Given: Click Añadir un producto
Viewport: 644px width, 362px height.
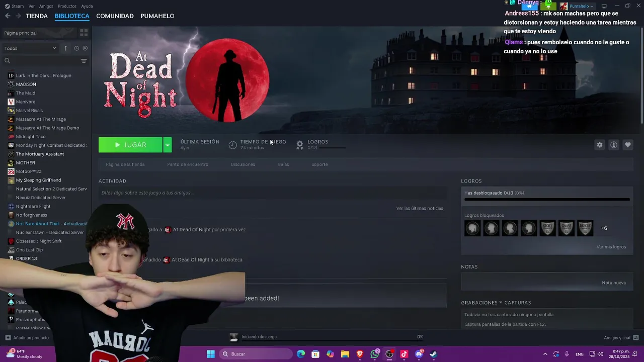Looking at the screenshot, I should (x=31, y=337).
